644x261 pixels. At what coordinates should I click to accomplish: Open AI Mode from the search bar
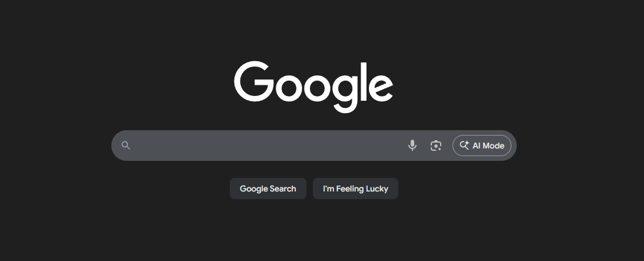(482, 146)
